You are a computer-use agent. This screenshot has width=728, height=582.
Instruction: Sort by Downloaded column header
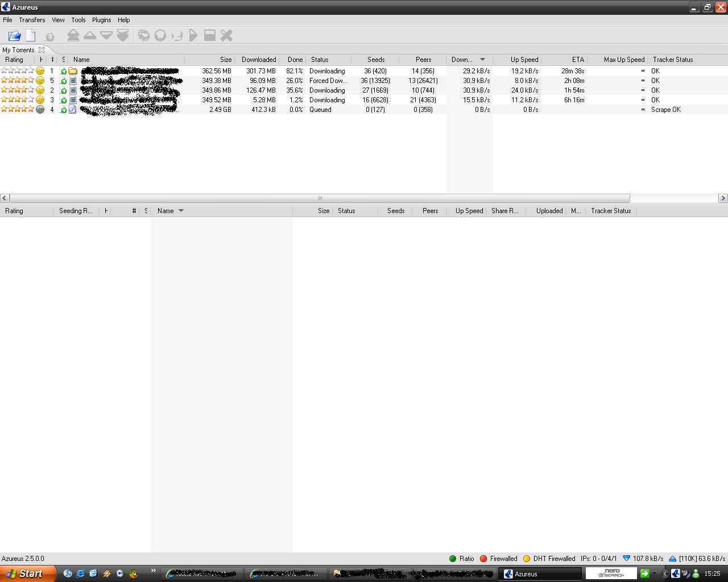point(257,60)
